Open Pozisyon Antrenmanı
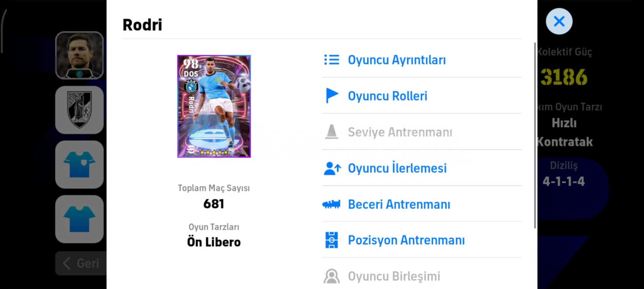The width and height of the screenshot is (644, 289). coord(406,240)
